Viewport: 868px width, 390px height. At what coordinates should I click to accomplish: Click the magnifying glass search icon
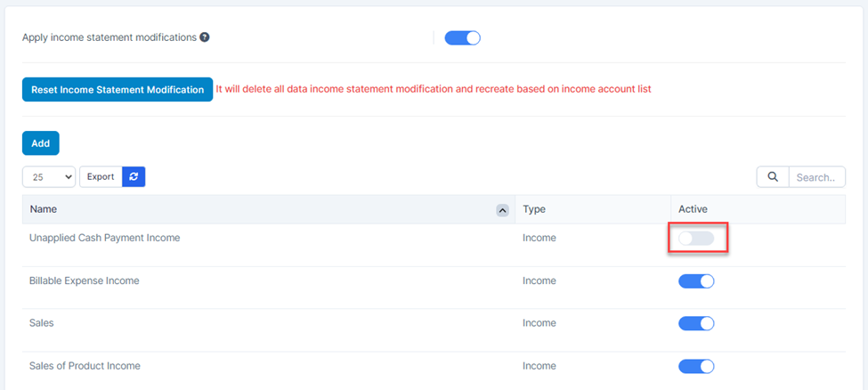773,177
